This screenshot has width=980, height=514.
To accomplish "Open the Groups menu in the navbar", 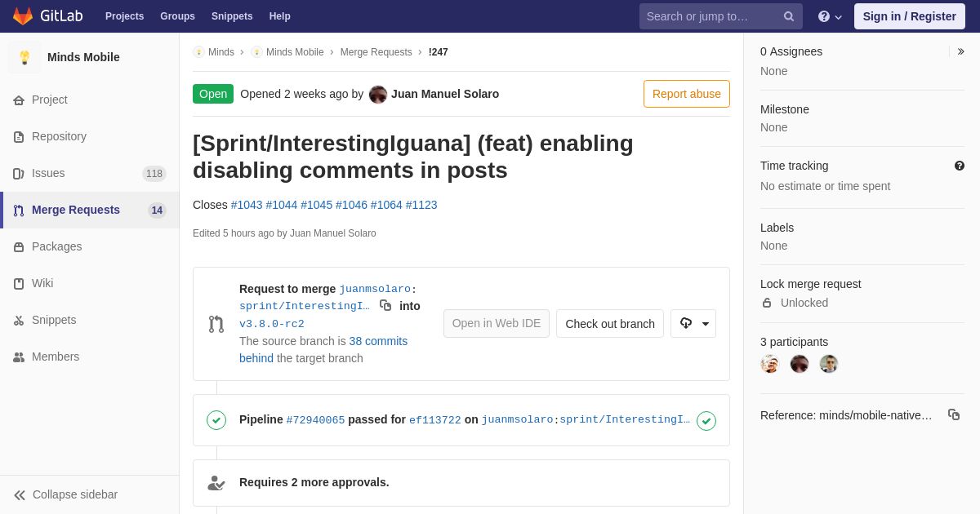I will click(177, 16).
